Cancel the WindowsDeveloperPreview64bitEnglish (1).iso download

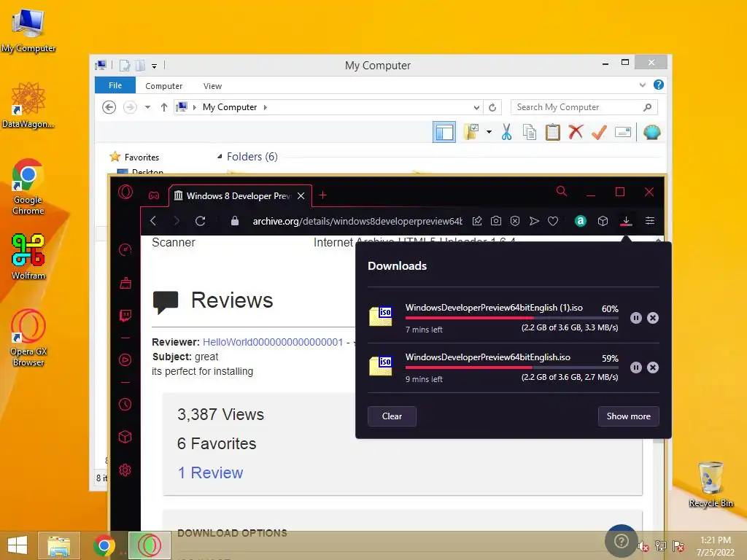[x=653, y=318]
